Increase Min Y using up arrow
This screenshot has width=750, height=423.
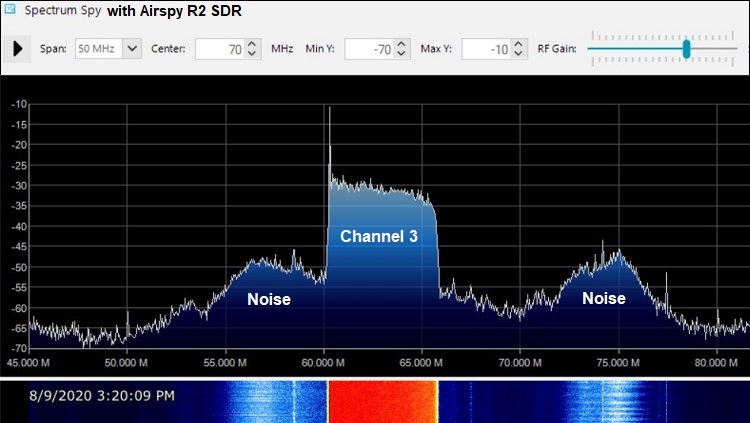point(401,44)
